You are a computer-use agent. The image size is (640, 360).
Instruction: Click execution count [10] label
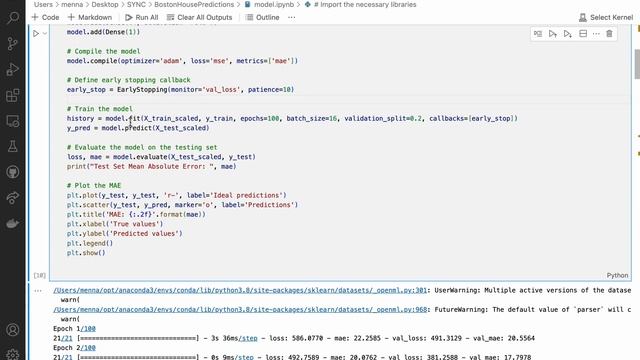(x=40, y=275)
